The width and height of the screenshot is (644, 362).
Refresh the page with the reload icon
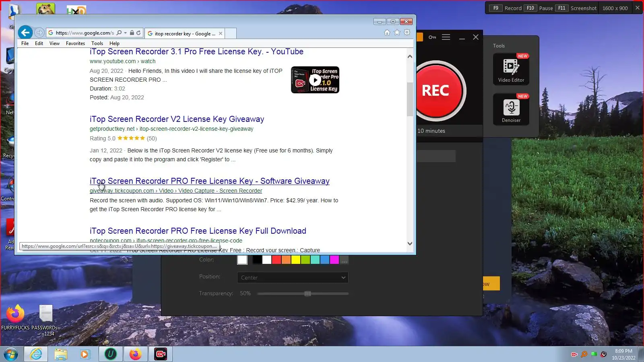pos(138,33)
